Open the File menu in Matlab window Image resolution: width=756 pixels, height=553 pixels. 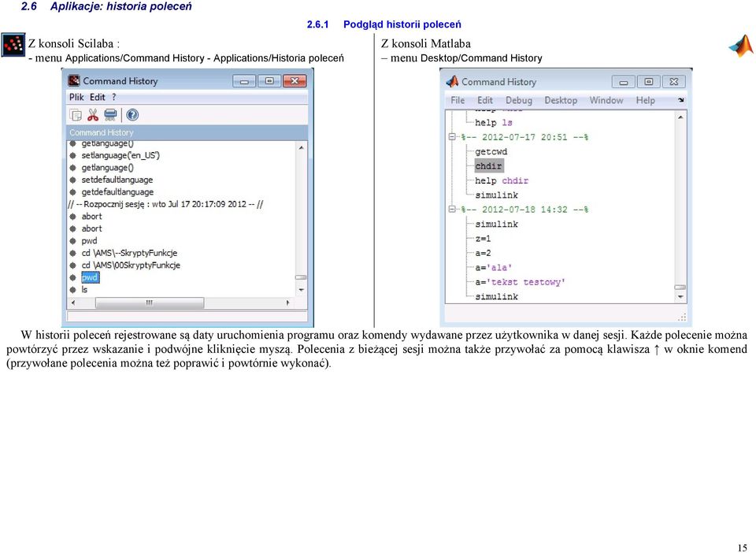click(458, 100)
